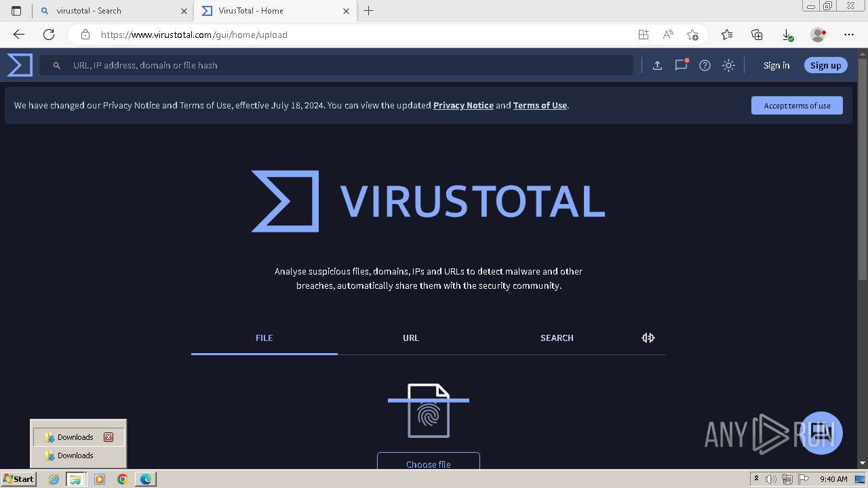Viewport: 868px width, 488px height.
Task: Reload the page with the refresh icon
Action: click(x=49, y=35)
